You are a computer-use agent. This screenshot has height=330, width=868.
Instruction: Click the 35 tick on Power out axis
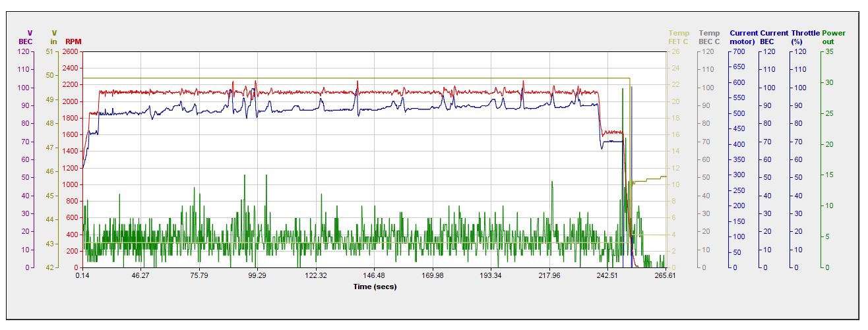tap(830, 51)
